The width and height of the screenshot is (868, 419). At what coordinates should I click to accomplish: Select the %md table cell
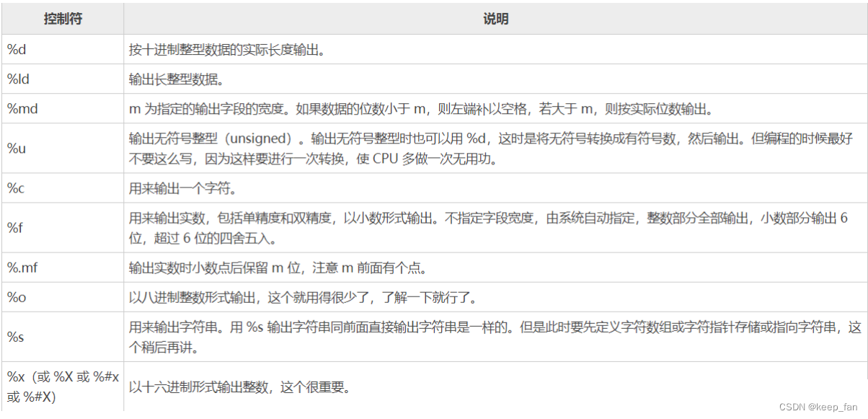61,108
